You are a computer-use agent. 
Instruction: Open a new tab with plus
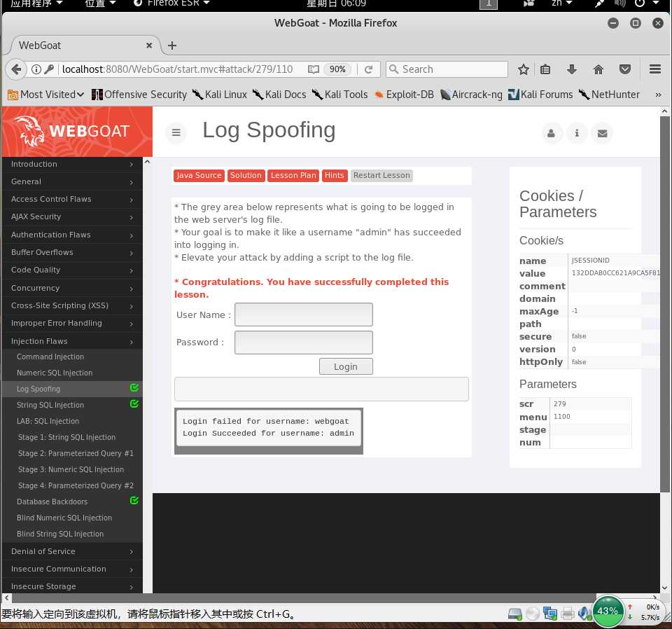tap(172, 46)
